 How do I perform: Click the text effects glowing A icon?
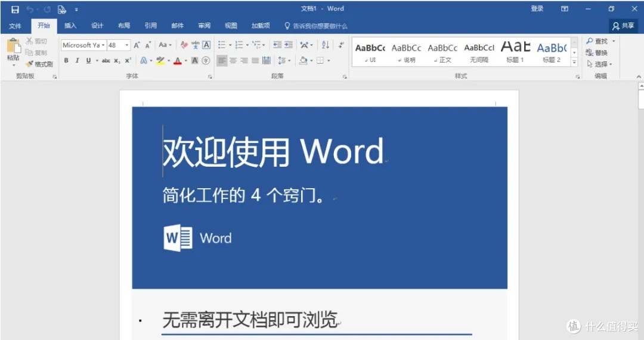(144, 61)
